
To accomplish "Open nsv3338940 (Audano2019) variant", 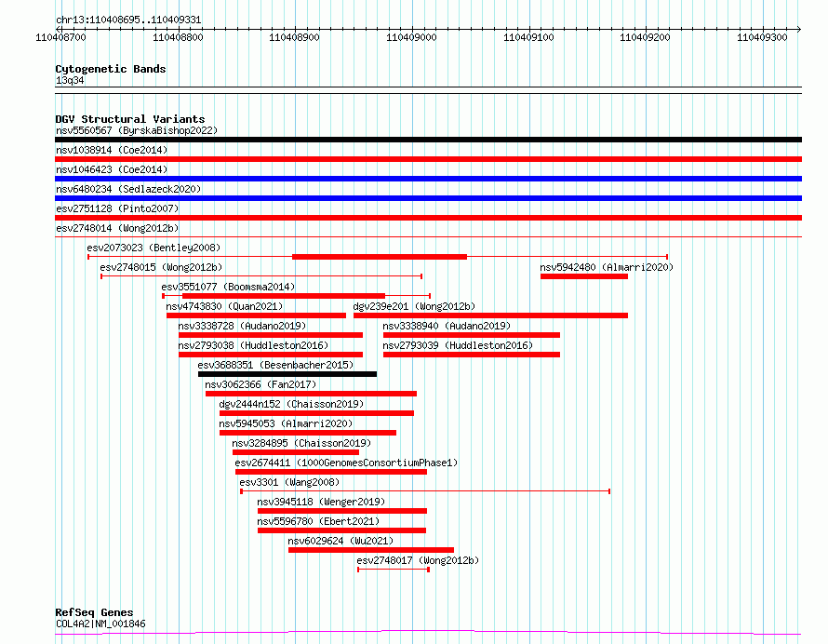I will (x=447, y=326).
